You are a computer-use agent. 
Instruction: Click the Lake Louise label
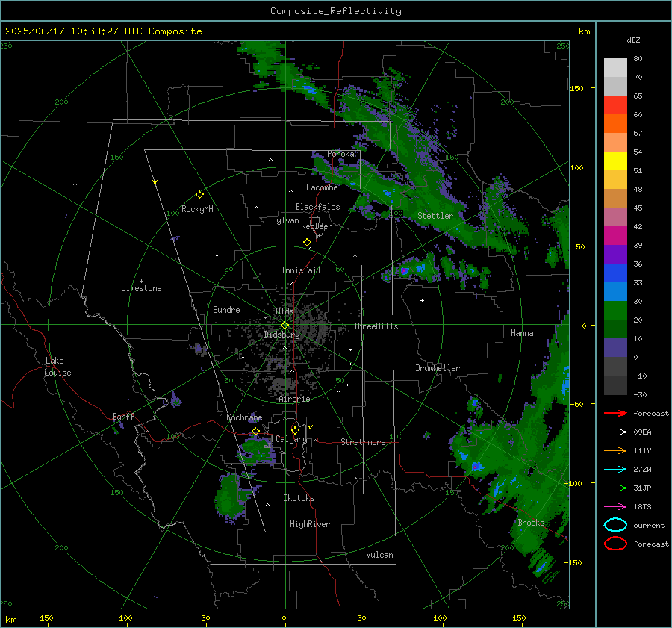(57, 367)
